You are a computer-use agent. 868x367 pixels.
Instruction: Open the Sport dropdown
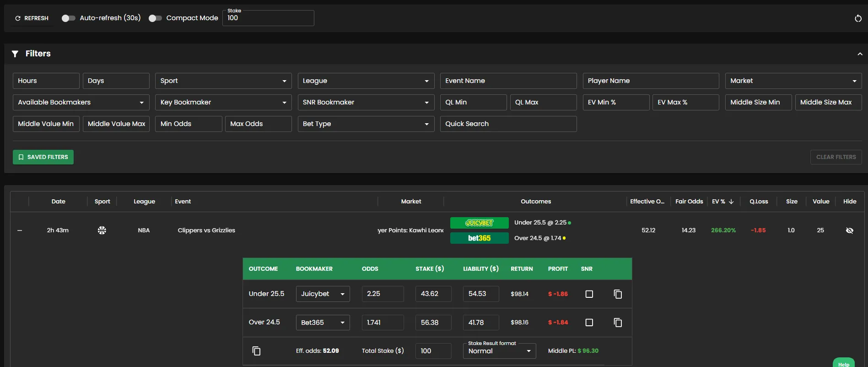coord(223,81)
